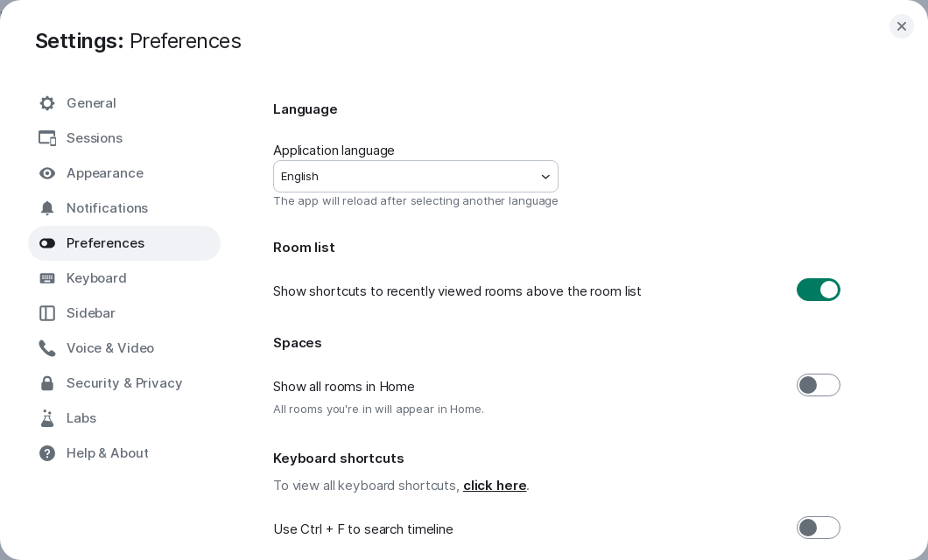This screenshot has height=560, width=928.
Task: Follow the click here keyboard shortcuts link
Action: click(x=495, y=486)
